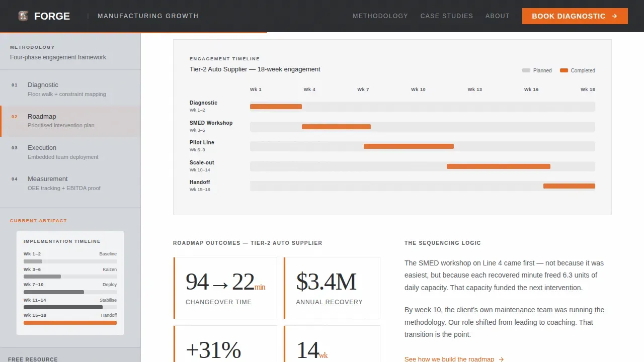The height and width of the screenshot is (362, 644).
Task: Click the Wk 10 timeline label
Action: [x=418, y=89]
